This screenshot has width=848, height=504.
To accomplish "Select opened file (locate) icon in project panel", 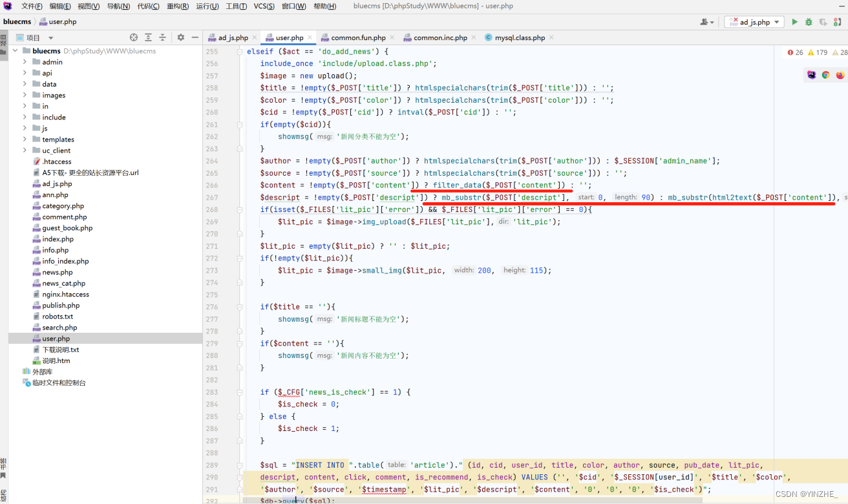I will pyautogui.click(x=134, y=37).
